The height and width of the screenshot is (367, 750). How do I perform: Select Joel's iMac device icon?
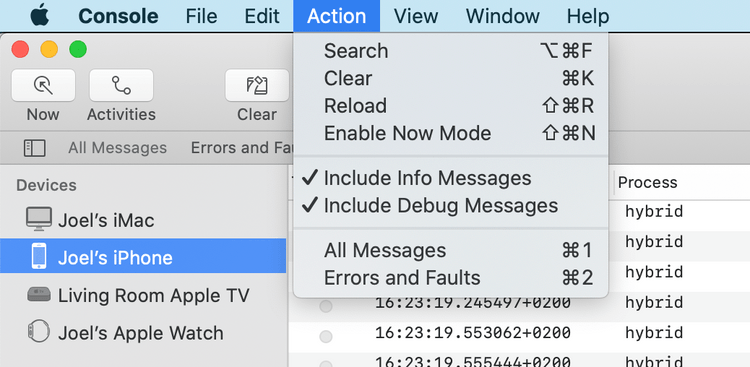[39, 220]
